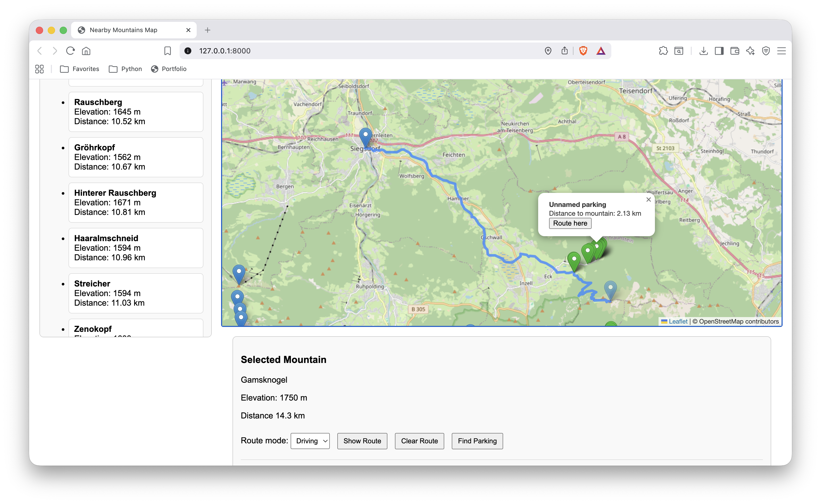The width and height of the screenshot is (821, 504).
Task: Click the Selected Mountain heading
Action: tap(284, 359)
